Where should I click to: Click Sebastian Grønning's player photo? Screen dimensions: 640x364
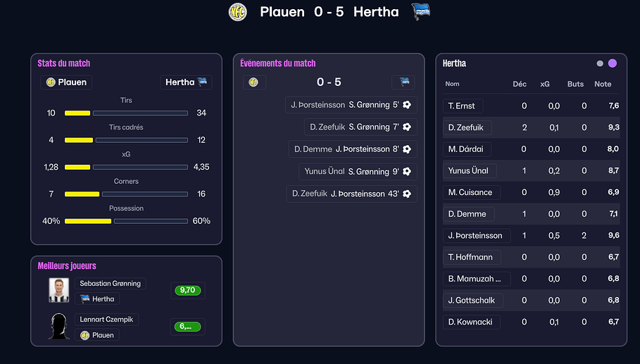tap(58, 290)
